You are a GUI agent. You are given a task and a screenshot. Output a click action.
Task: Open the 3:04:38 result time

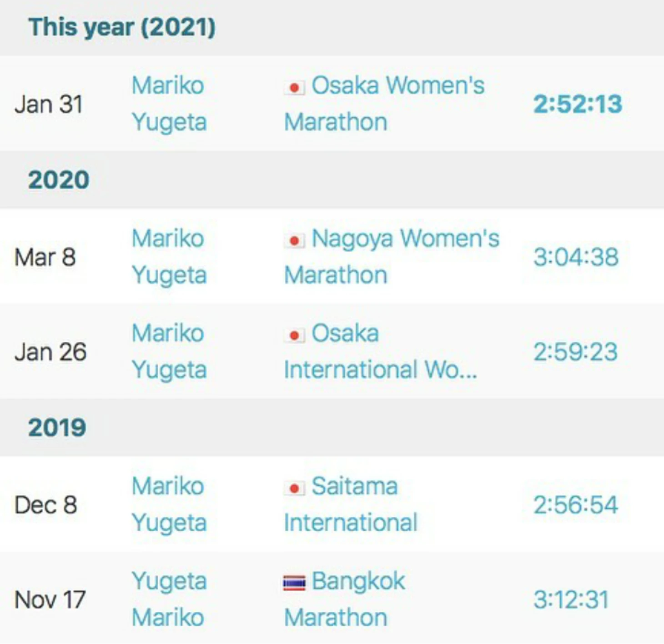pyautogui.click(x=576, y=257)
